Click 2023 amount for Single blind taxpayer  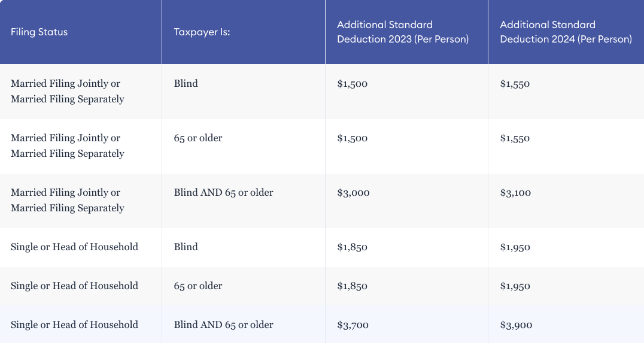click(x=352, y=247)
